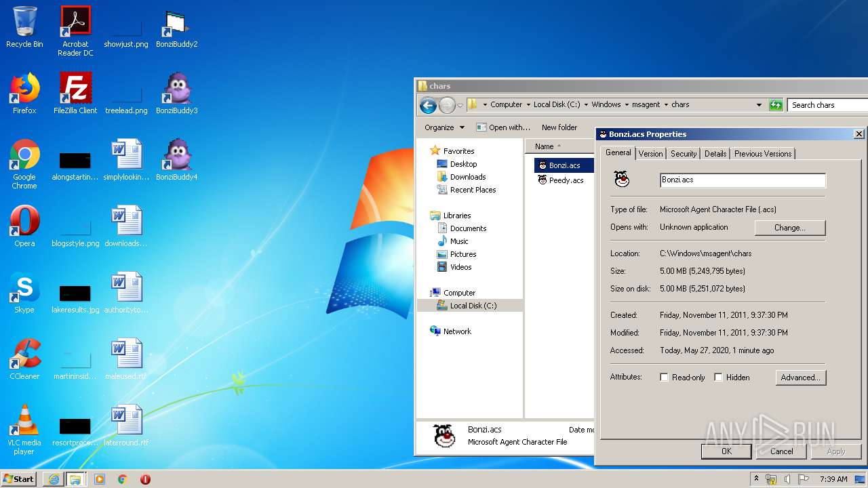Select Bonzi.acs in the file list
Screen dimensions: 868x488
pyautogui.click(x=564, y=165)
